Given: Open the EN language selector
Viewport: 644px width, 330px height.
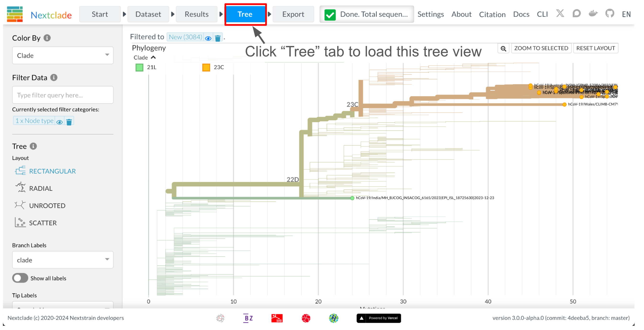Looking at the screenshot, I should pos(626,14).
